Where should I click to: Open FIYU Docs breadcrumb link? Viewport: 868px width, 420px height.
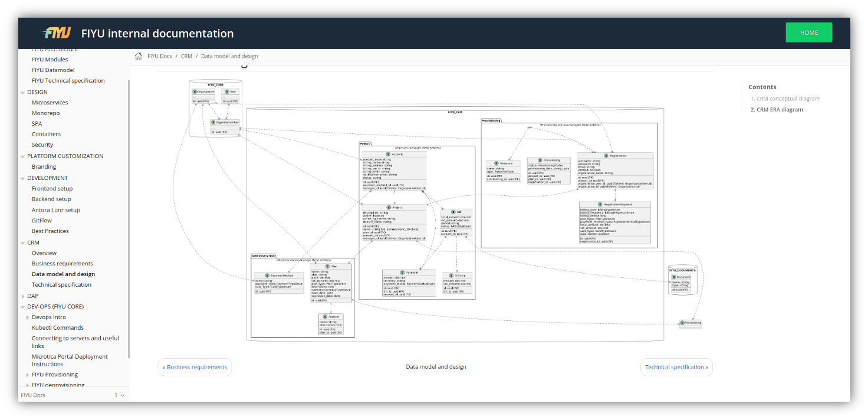[160, 56]
